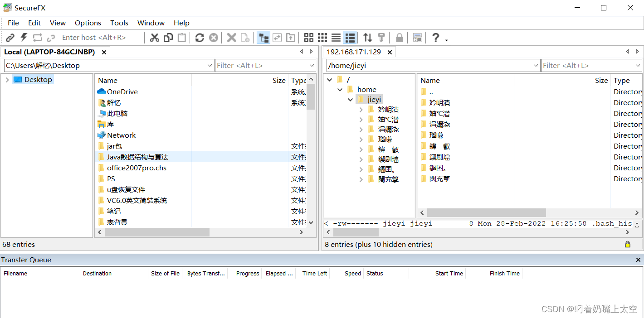Click the Refresh icon in toolbar
This screenshot has width=644, height=318.
[x=200, y=38]
